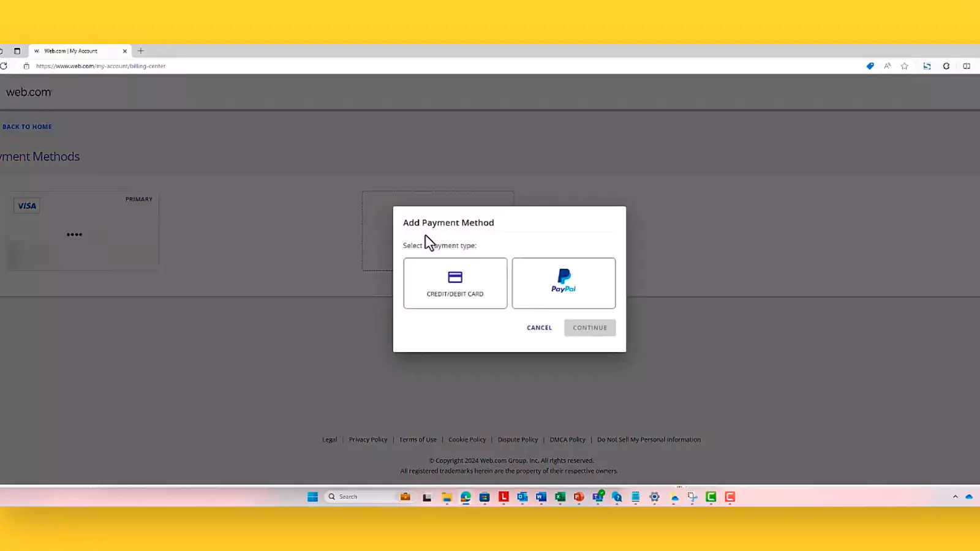This screenshot has height=551, width=980.
Task: Open the DMCA Policy footer link
Action: click(x=567, y=440)
